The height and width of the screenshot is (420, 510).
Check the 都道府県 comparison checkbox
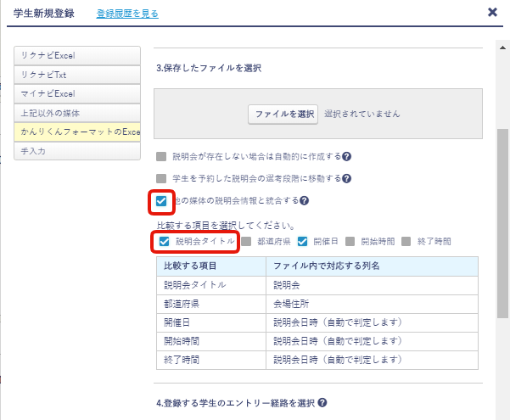click(246, 241)
